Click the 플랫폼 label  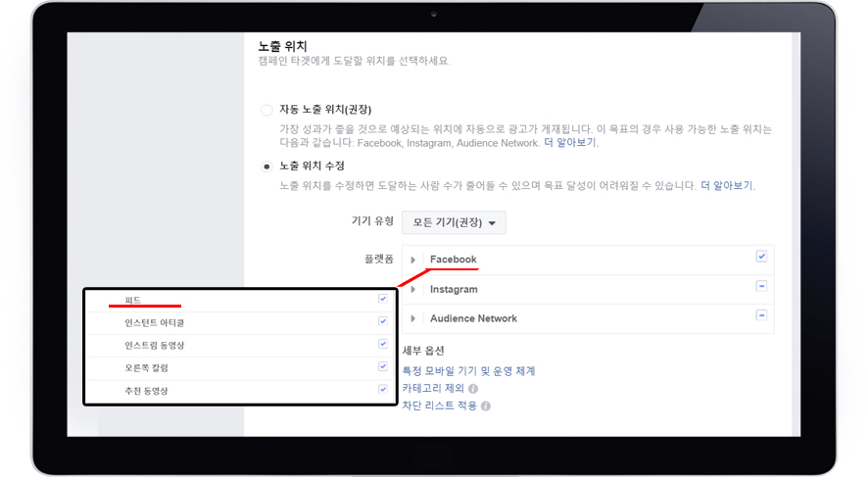(x=378, y=259)
